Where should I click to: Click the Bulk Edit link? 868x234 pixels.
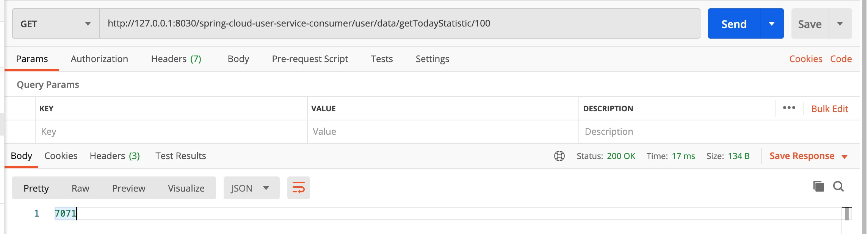829,109
